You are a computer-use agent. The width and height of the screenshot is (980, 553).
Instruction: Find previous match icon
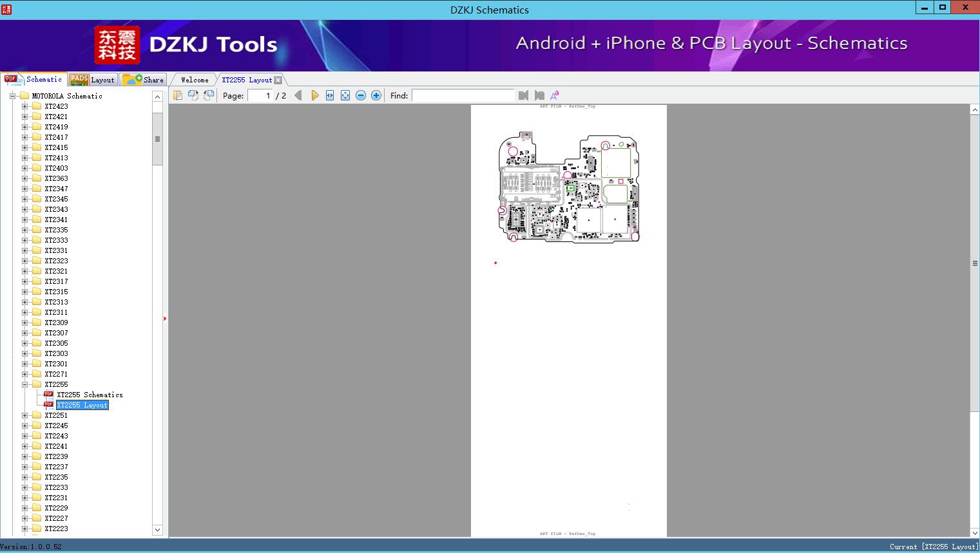pyautogui.click(x=523, y=95)
